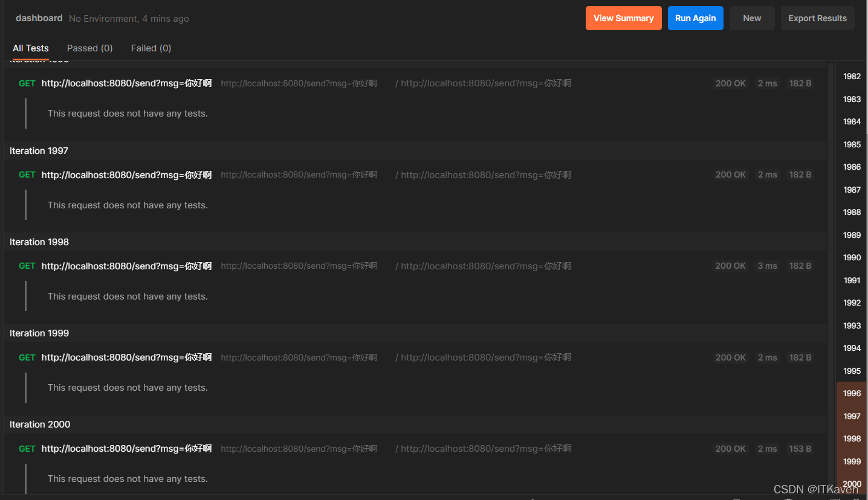Screen dimensions: 868x500
Task: Click the results list vertical scrollbar
Action: tap(831, 278)
